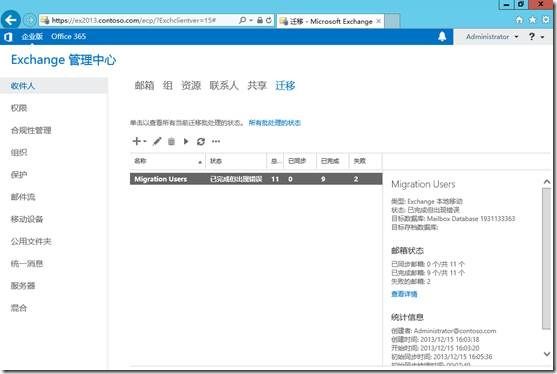The image size is (557, 374).
Task: Open a new blank browser tab
Action: click(392, 21)
